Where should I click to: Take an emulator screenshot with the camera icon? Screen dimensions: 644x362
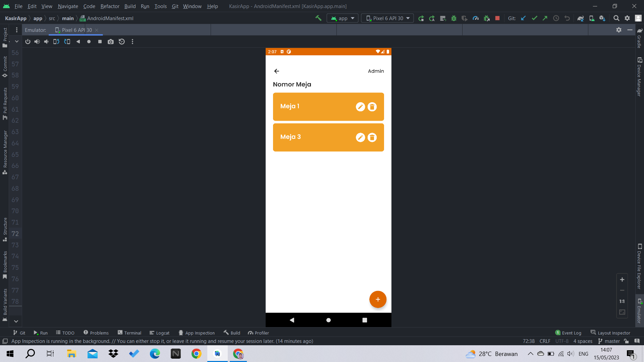pyautogui.click(x=111, y=42)
